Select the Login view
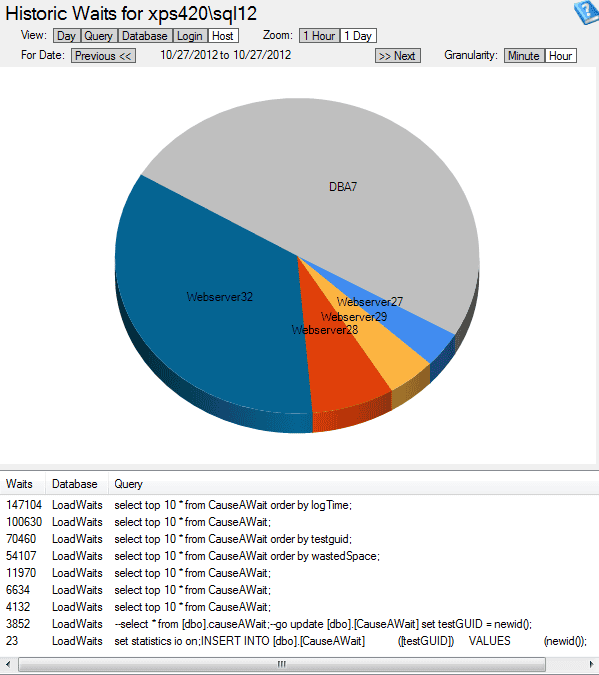599x675 pixels. click(190, 36)
